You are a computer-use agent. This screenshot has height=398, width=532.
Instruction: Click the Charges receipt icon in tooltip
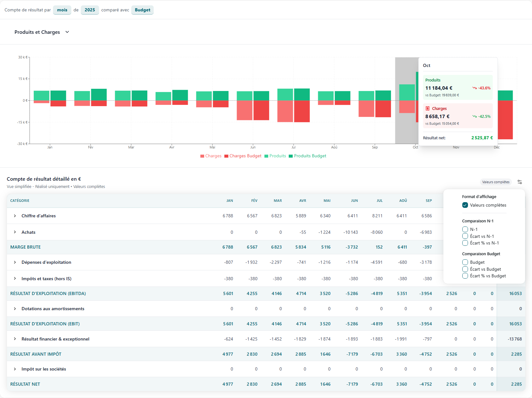[428, 108]
